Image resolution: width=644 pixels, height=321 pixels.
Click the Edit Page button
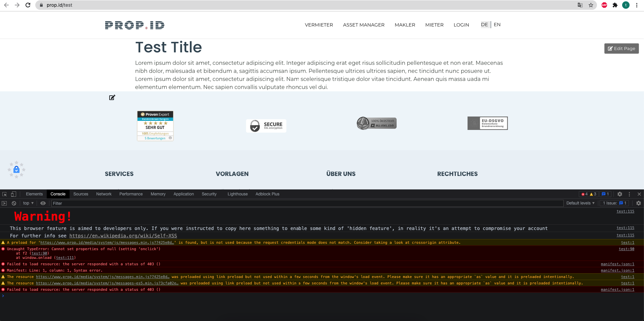[x=621, y=48]
